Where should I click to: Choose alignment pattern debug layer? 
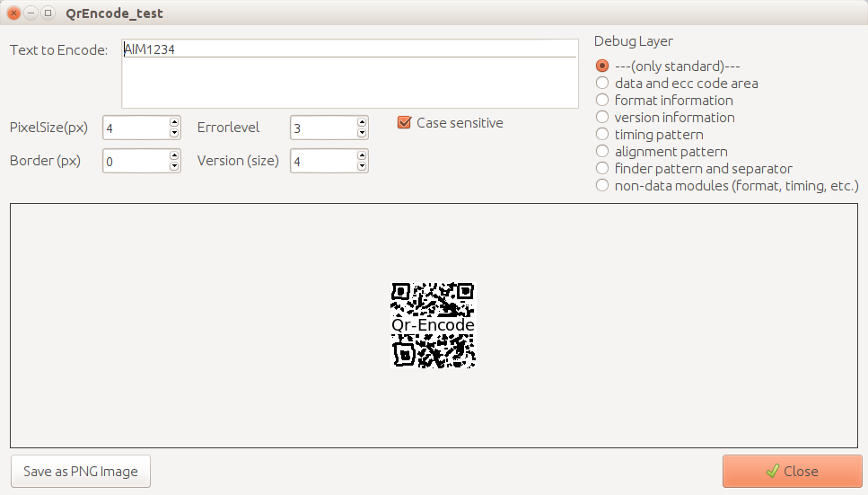pos(602,152)
